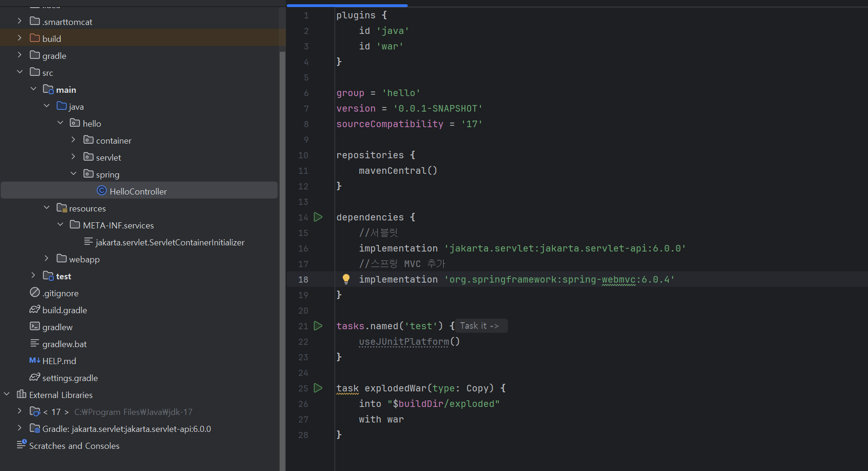
Task: Click the jdk 17 library icon
Action: pyautogui.click(x=35, y=412)
